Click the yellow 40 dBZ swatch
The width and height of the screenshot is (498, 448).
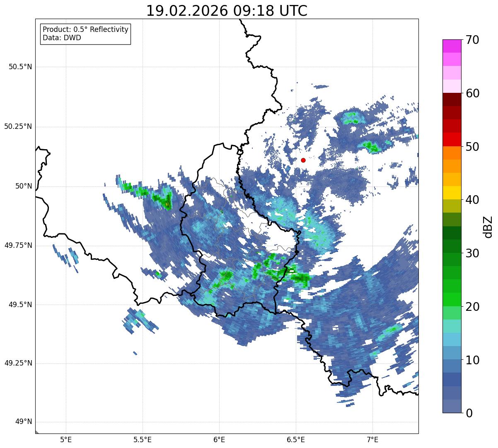coord(452,193)
